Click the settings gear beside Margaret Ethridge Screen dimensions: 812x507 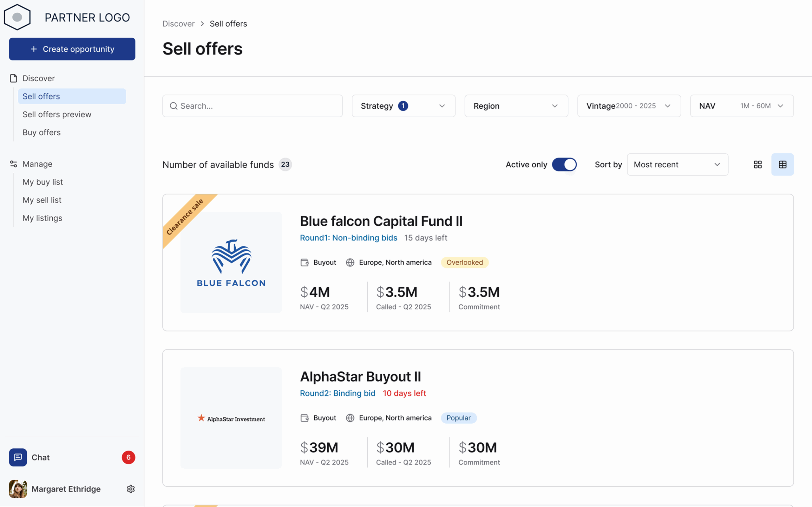[x=131, y=489]
